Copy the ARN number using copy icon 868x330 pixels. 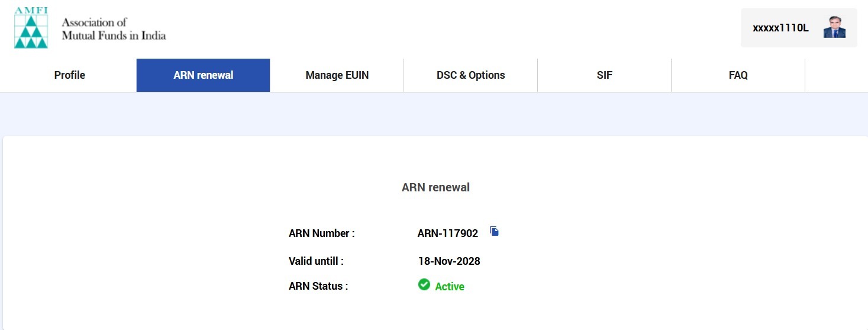click(x=495, y=232)
